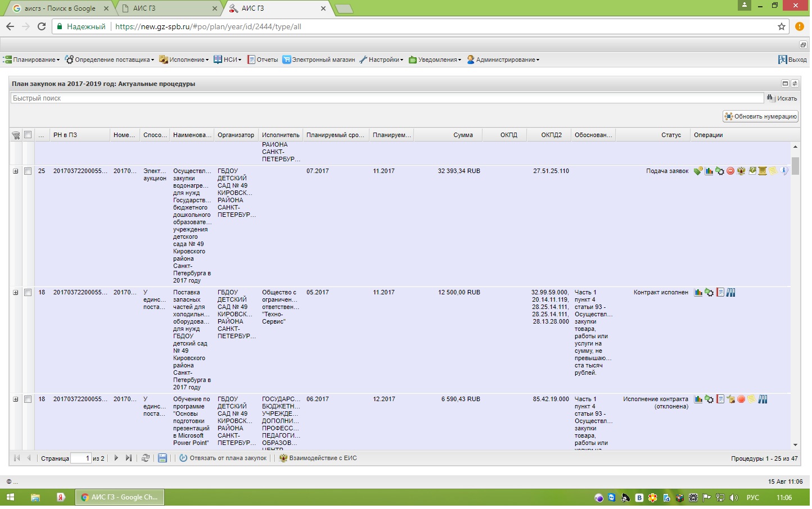Open binders archive icon in Контракт исполнен row
Image resolution: width=812 pixels, height=509 pixels.
(731, 293)
